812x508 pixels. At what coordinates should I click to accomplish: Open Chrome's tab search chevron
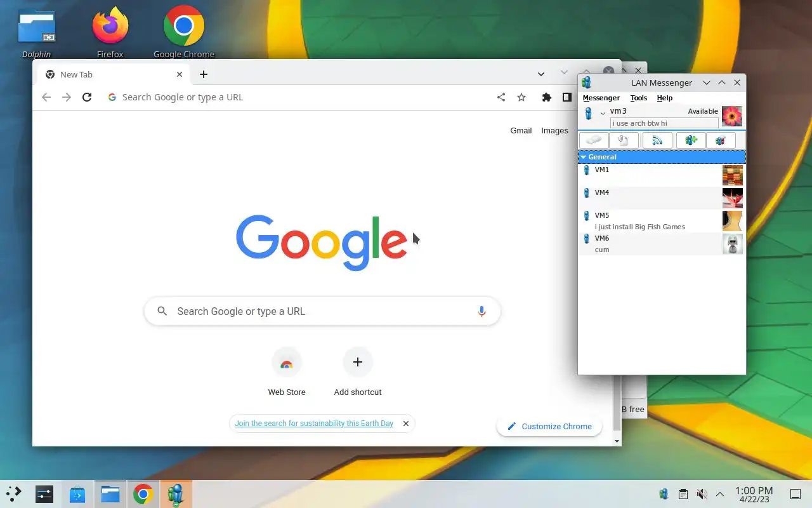click(541, 74)
